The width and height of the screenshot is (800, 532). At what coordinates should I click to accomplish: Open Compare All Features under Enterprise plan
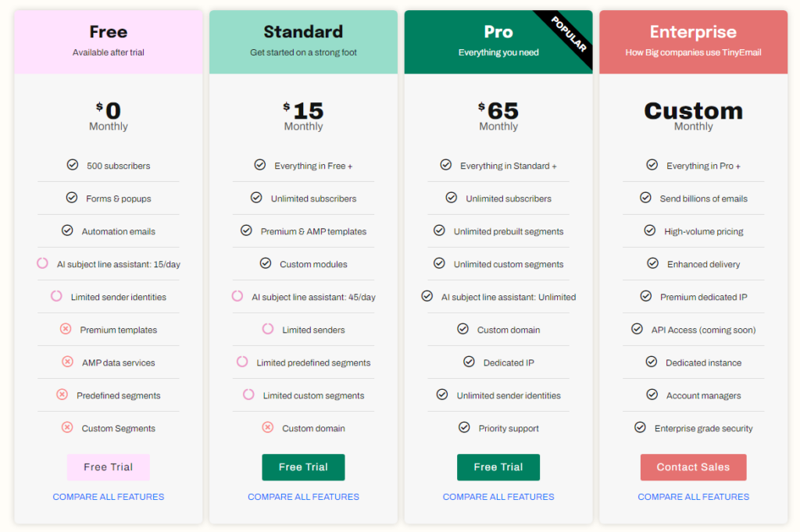(x=693, y=497)
